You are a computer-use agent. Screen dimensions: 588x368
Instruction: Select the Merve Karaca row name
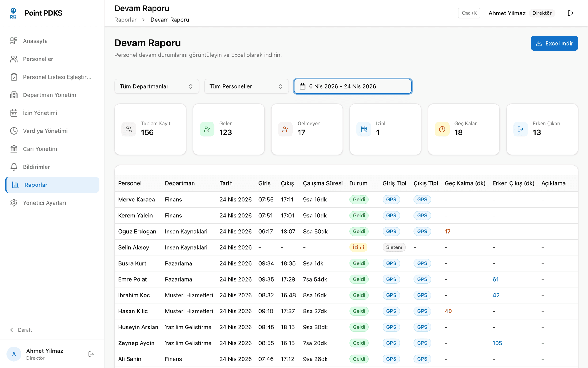136,200
